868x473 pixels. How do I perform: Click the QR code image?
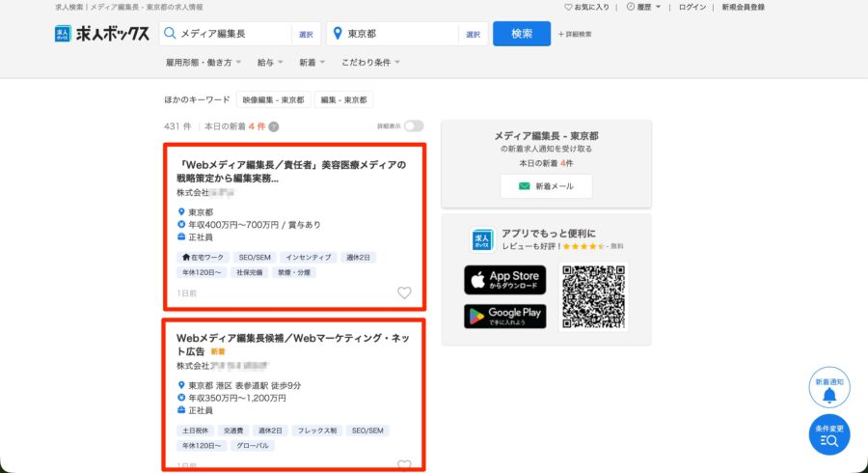tap(593, 296)
